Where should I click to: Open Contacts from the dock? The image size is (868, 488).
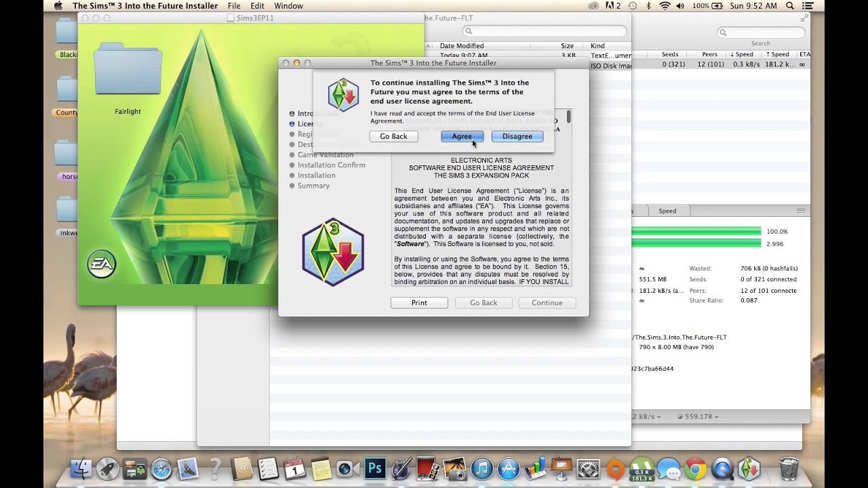241,469
